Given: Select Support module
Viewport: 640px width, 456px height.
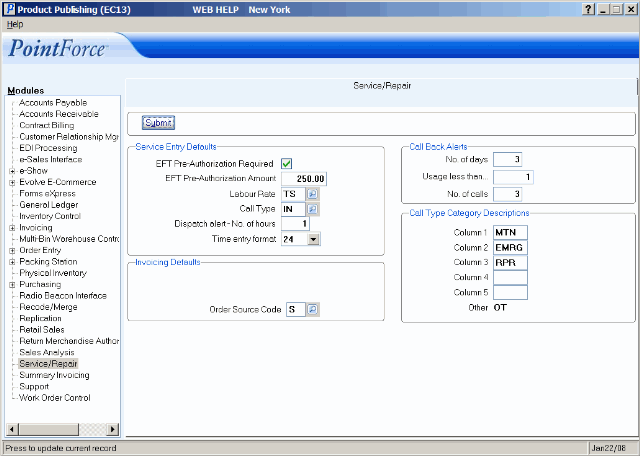Looking at the screenshot, I should pos(34,387).
